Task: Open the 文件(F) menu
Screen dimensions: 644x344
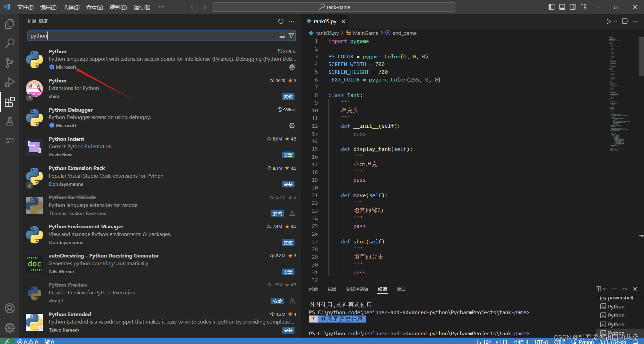Action: coord(25,7)
